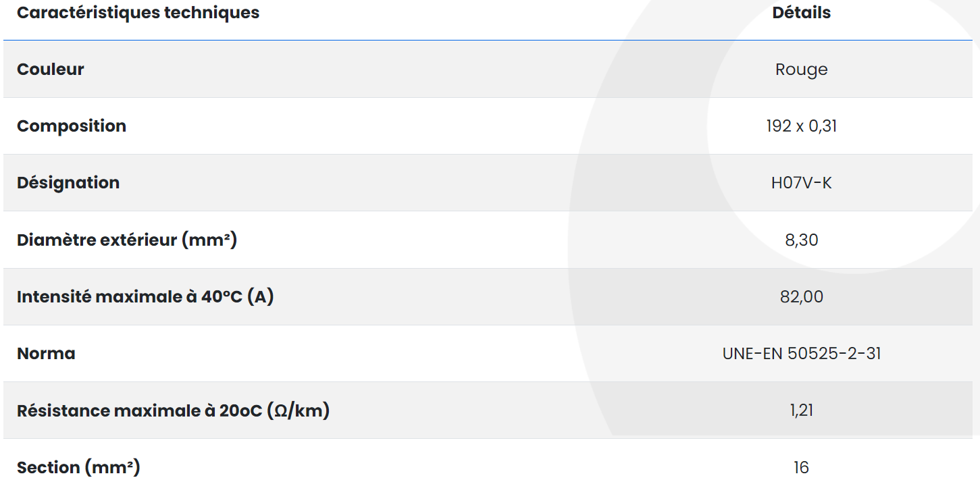Click the Composition row label
This screenshot has width=980, height=480.
click(x=72, y=126)
